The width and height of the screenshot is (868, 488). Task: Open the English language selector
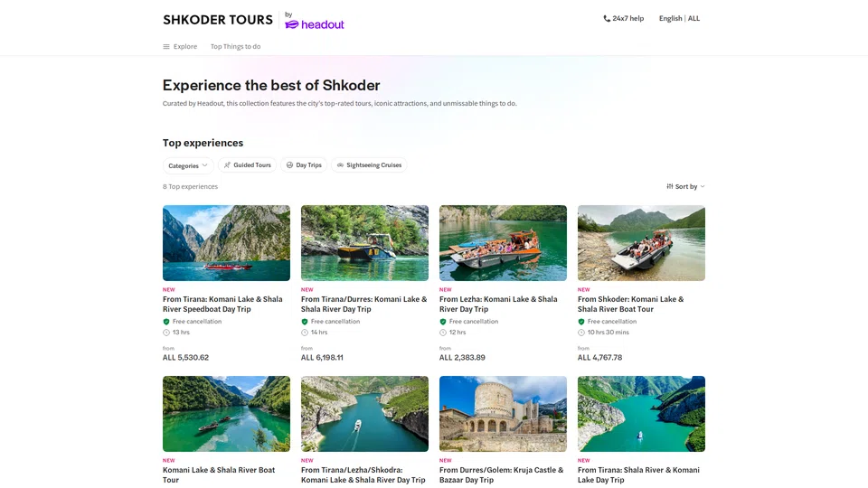(x=670, y=18)
